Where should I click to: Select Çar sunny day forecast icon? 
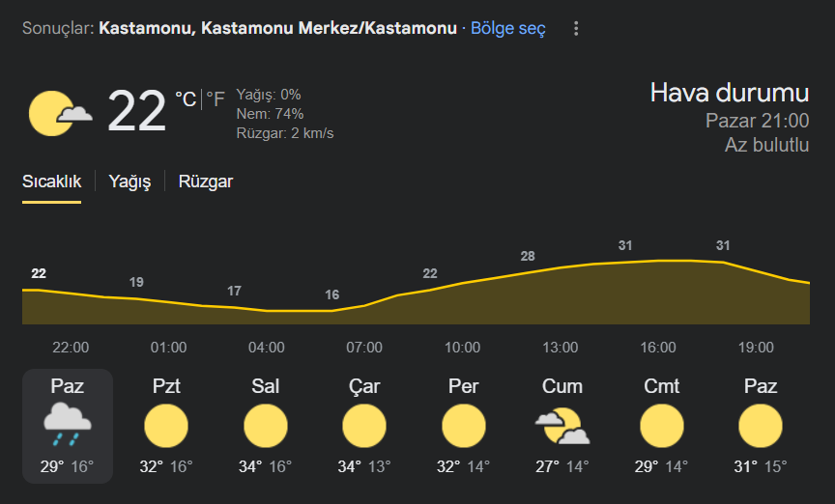point(364,426)
